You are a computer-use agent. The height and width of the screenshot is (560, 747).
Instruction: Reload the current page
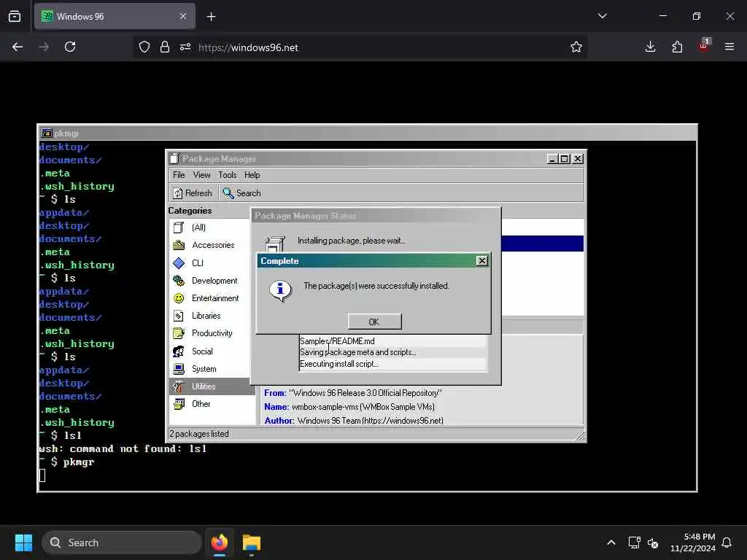click(x=70, y=47)
